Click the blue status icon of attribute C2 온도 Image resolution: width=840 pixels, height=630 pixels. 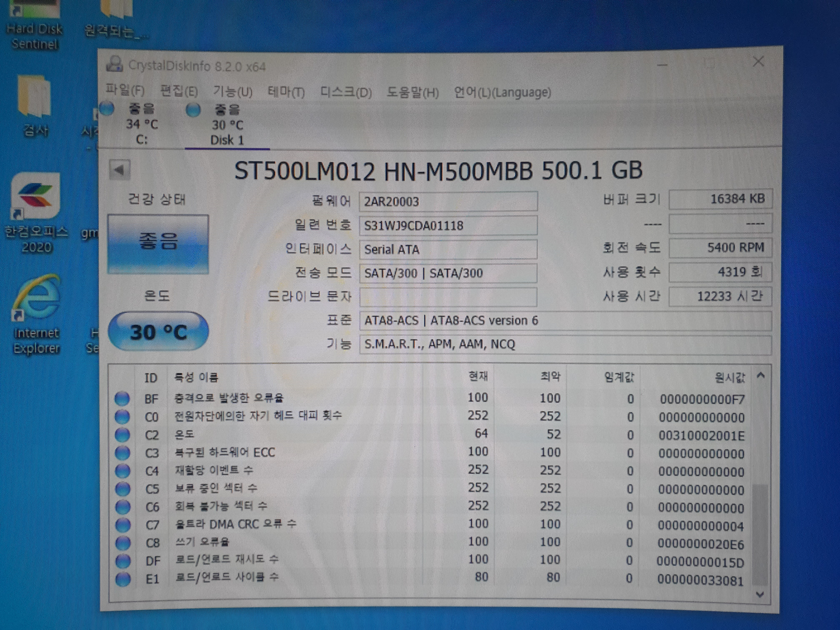click(122, 435)
